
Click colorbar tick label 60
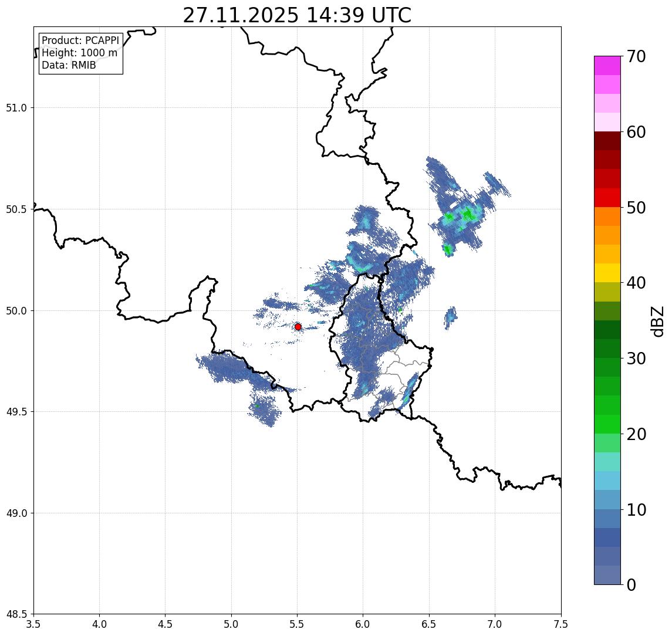[636, 132]
